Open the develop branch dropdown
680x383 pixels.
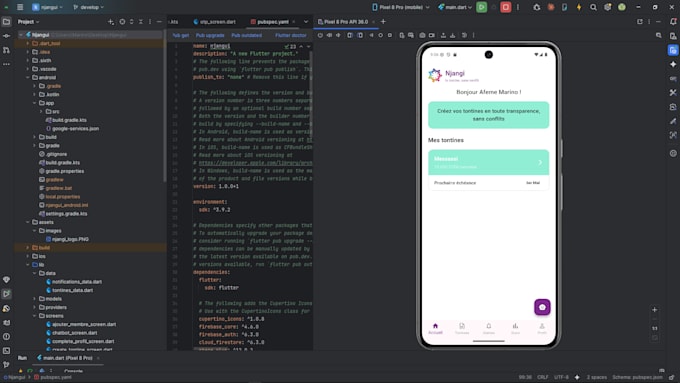click(89, 7)
